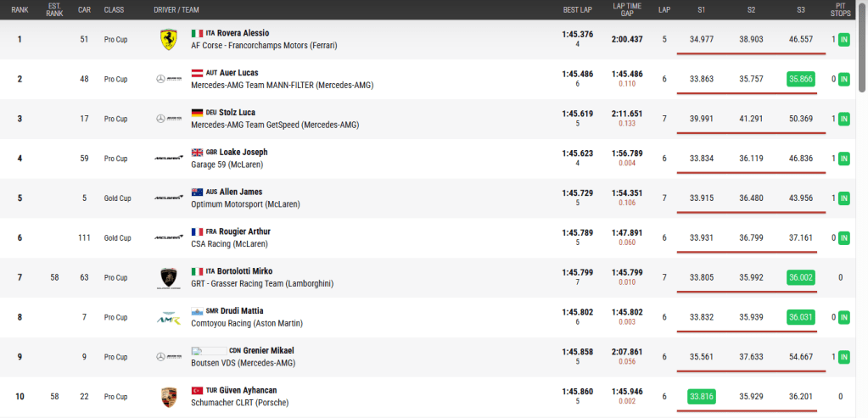868x418 pixels.
Task: Click green highlighted S3 time 35.866
Action: pyautogui.click(x=800, y=79)
